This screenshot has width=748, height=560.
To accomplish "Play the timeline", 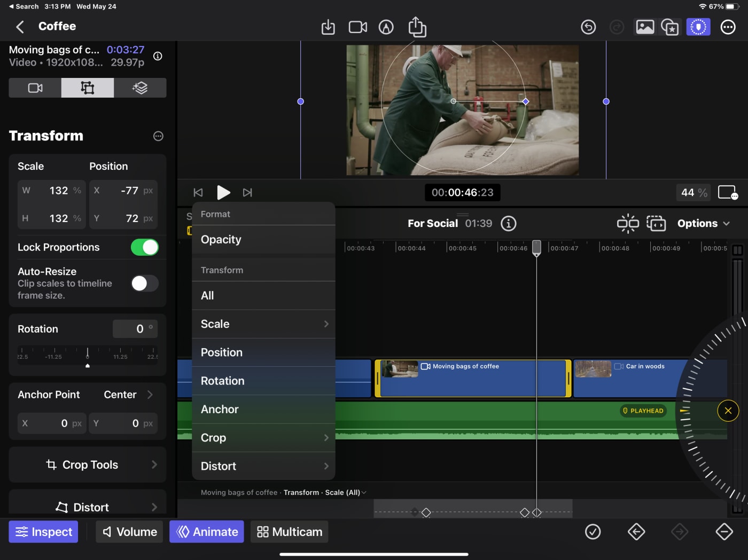I will 223,193.
